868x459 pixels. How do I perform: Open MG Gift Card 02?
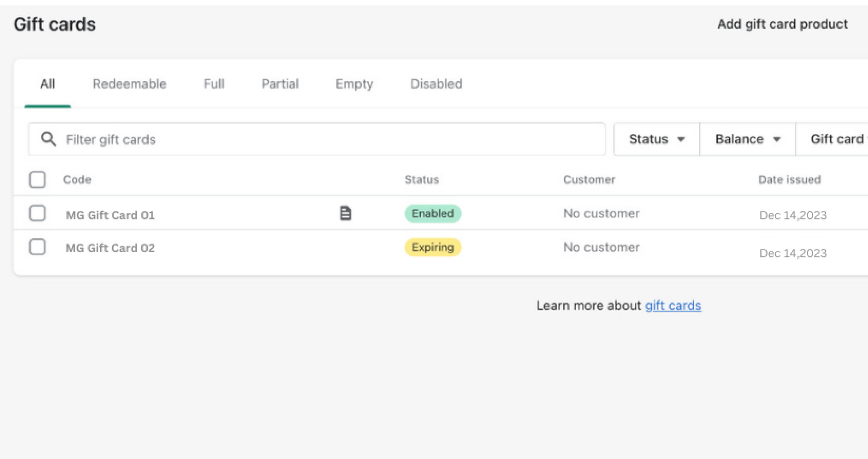point(110,248)
